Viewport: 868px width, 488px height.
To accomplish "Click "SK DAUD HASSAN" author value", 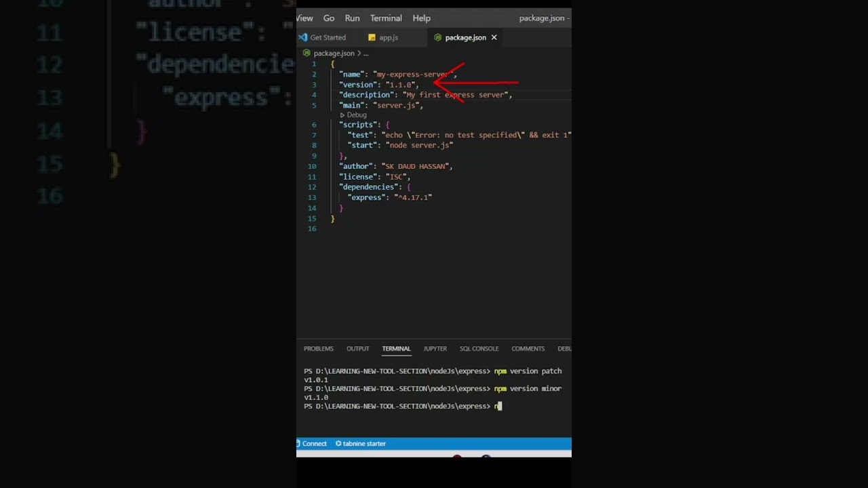I will pos(415,166).
